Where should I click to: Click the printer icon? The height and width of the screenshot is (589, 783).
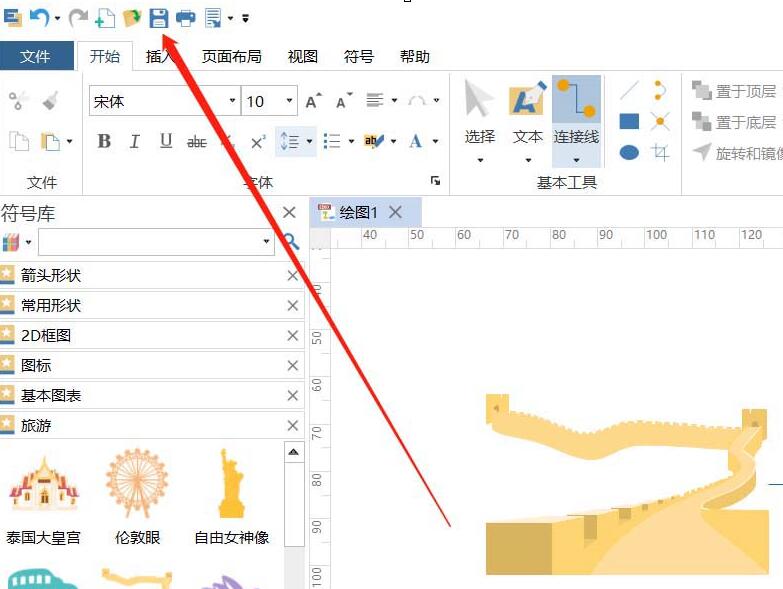tap(186, 18)
